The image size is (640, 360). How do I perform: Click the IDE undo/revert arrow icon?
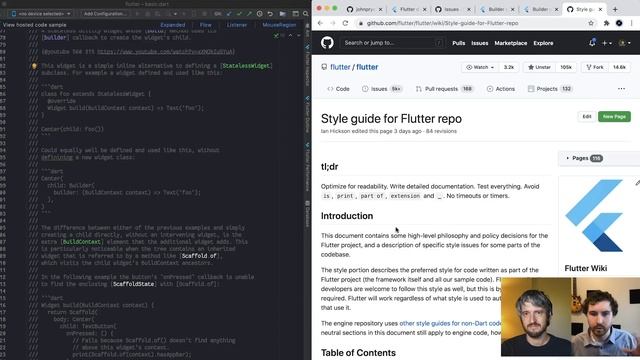270,14
